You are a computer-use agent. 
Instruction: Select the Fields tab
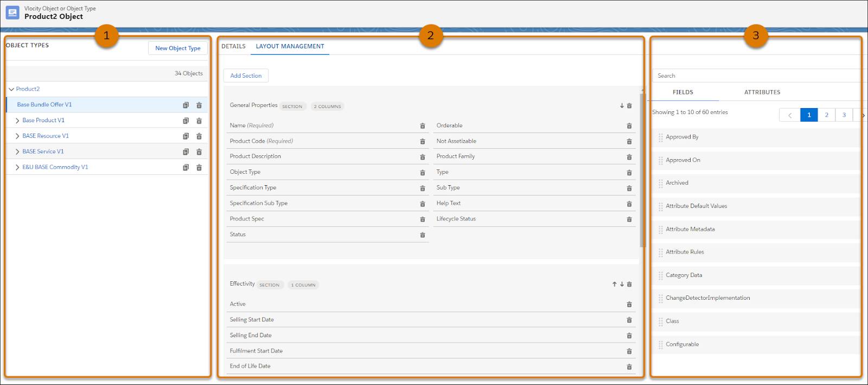683,92
